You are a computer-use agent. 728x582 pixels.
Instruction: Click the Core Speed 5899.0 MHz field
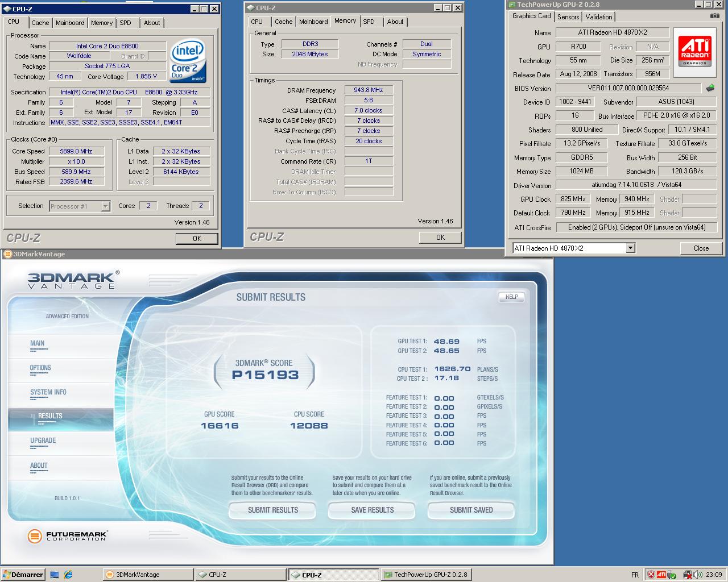76,151
